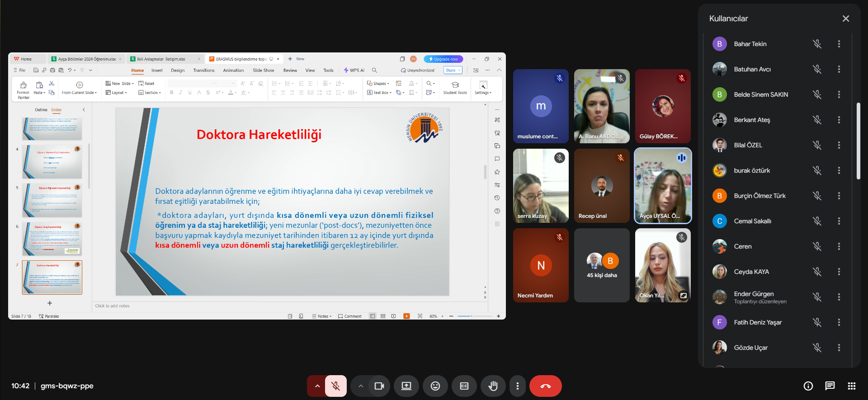Open the activities grid icon
The width and height of the screenshot is (868, 400).
(x=851, y=386)
